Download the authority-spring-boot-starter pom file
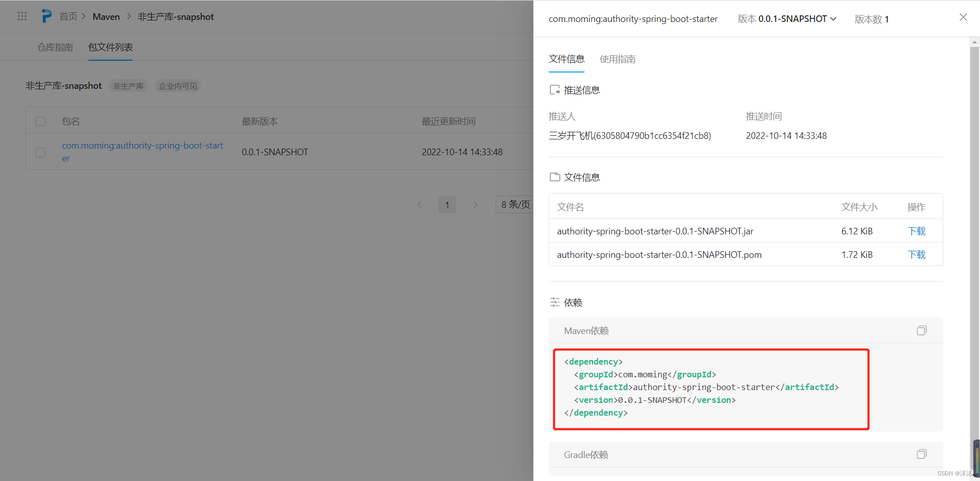980x481 pixels. (916, 254)
